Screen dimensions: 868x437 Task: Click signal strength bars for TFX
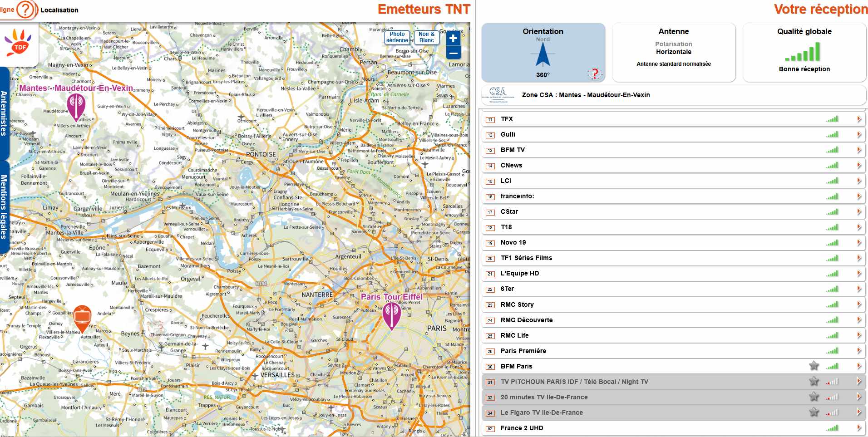[832, 119]
